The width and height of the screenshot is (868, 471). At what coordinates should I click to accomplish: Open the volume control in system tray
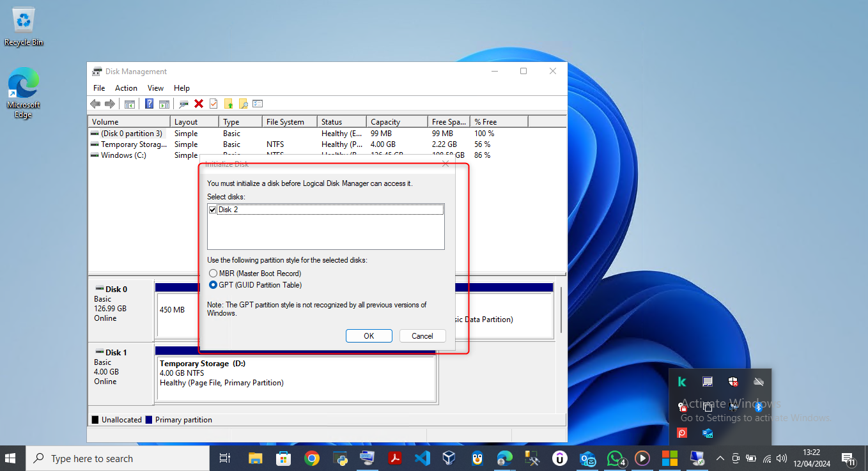[x=781, y=458]
